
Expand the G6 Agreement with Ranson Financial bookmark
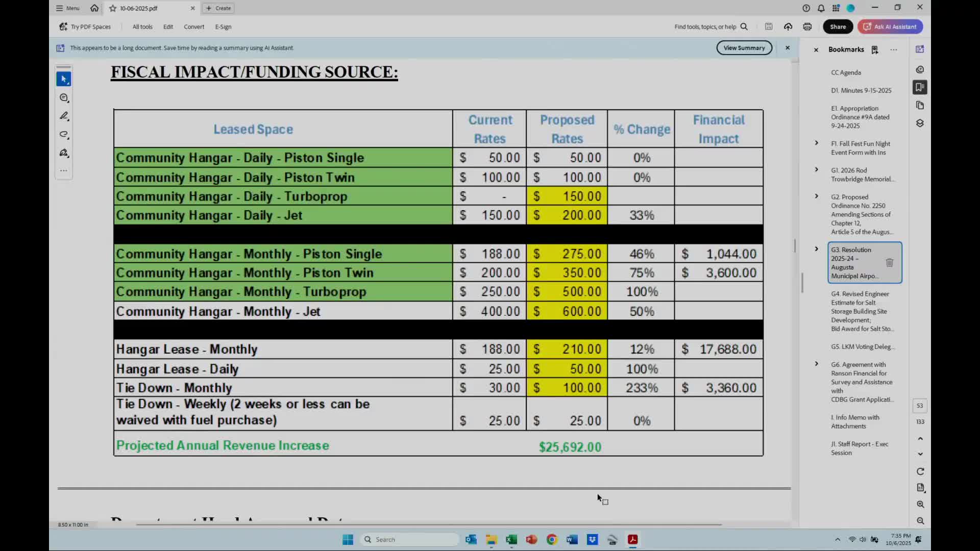point(816,364)
